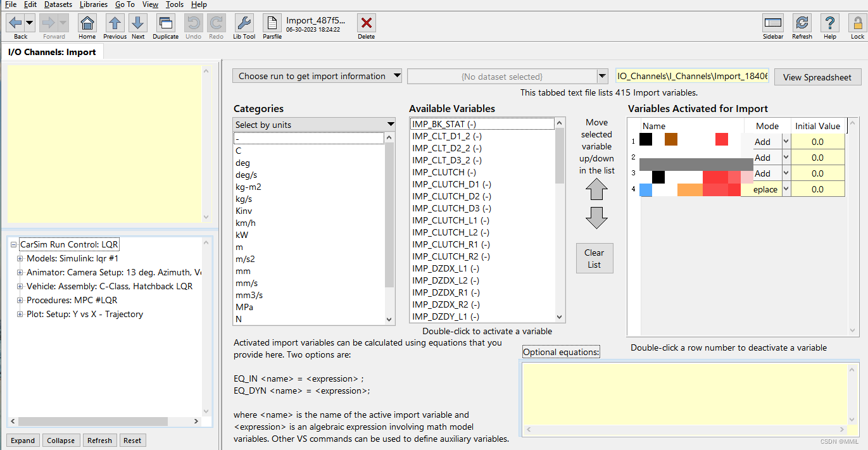Open Mode dropdown for first activated variable

[x=786, y=142]
